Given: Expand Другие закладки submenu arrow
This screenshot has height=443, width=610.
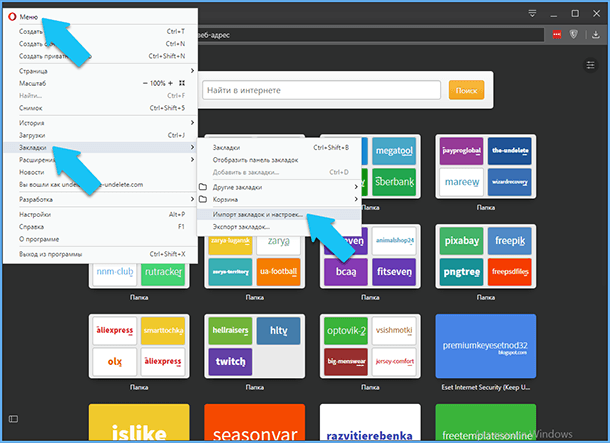Looking at the screenshot, I should [x=356, y=187].
